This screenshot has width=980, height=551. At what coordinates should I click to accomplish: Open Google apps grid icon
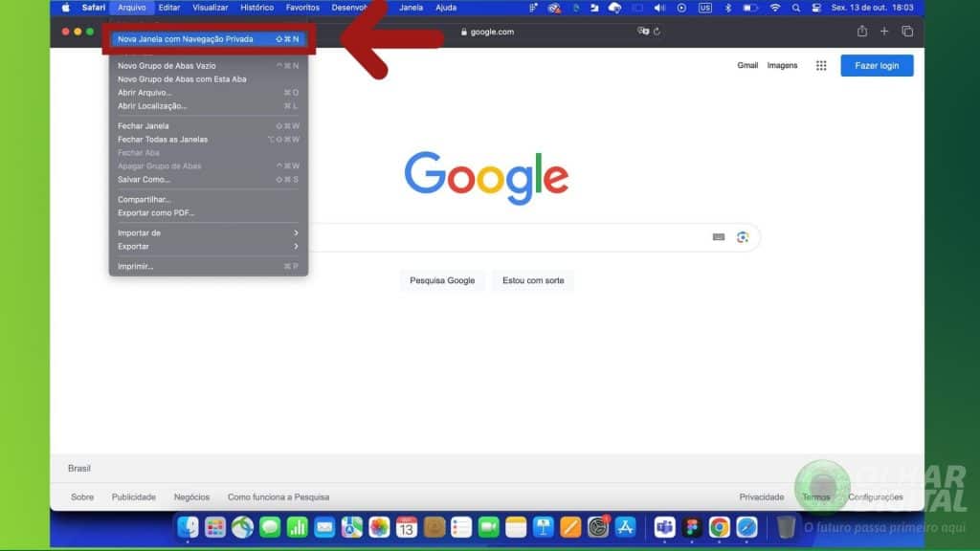821,66
